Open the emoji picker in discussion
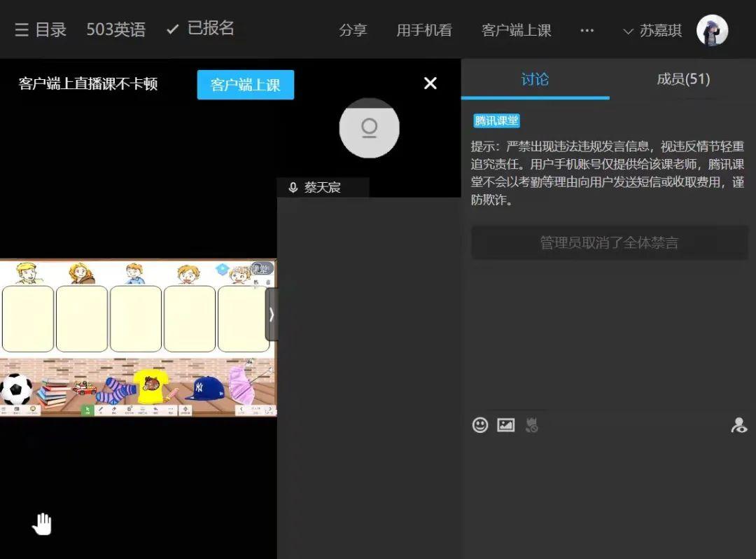Screen dimensions: 756x559 480,425
